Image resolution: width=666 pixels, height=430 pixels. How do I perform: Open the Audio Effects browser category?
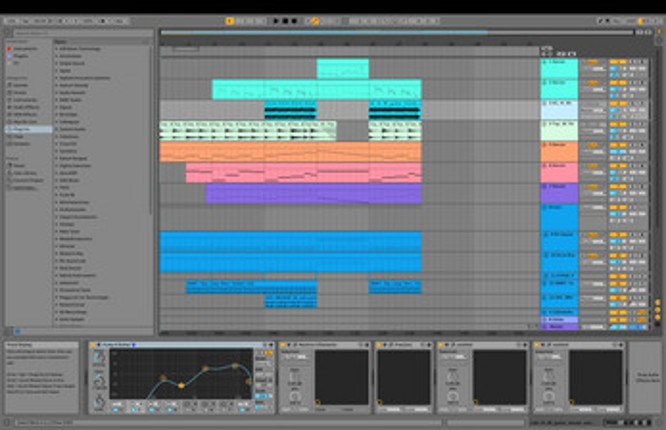pyautogui.click(x=23, y=107)
